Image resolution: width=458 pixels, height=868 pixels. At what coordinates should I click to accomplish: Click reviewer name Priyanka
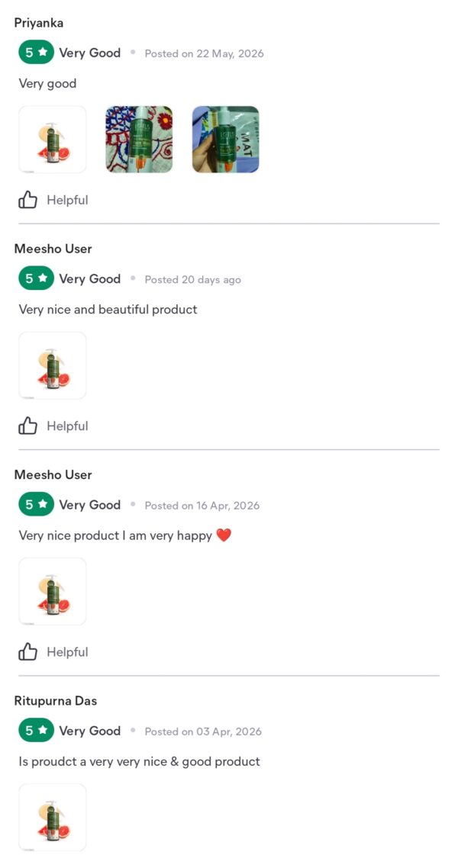39,23
